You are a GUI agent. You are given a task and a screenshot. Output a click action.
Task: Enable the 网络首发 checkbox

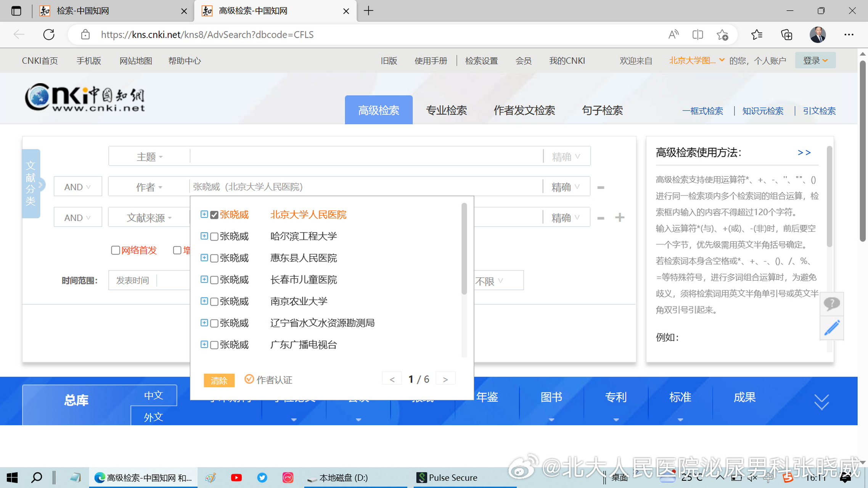[x=116, y=250]
